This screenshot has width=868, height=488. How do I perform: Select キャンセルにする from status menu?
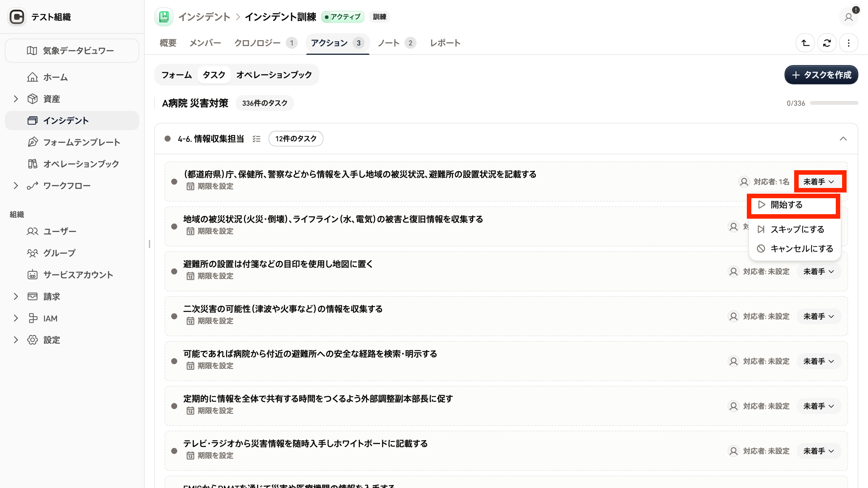click(x=794, y=249)
